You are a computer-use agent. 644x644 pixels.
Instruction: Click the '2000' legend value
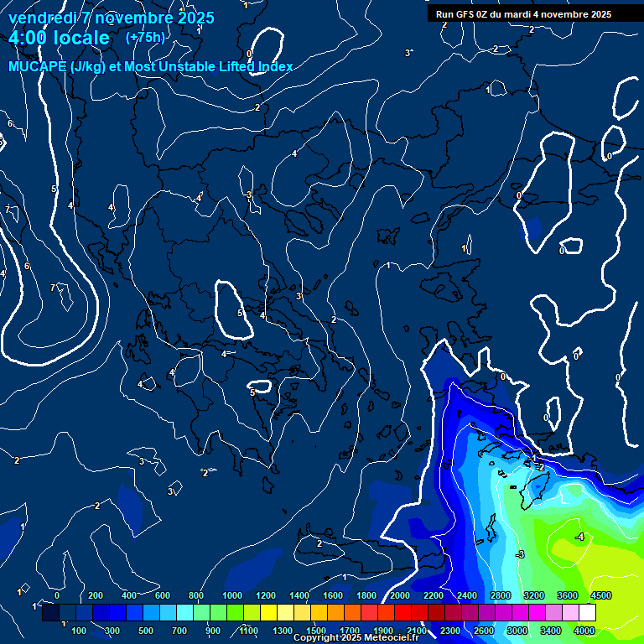click(400, 595)
